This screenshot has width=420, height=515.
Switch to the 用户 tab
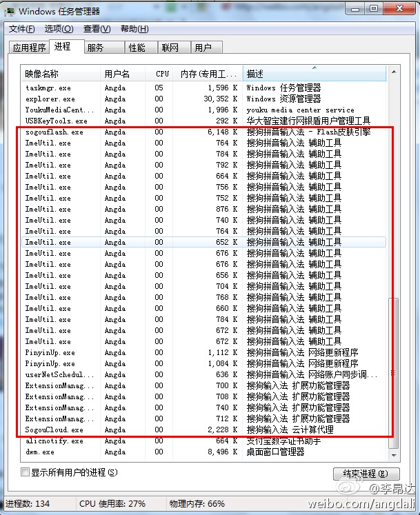(207, 48)
